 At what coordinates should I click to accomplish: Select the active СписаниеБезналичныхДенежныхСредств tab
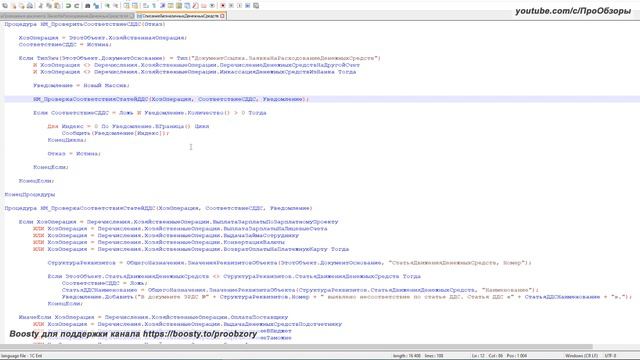[180, 16]
